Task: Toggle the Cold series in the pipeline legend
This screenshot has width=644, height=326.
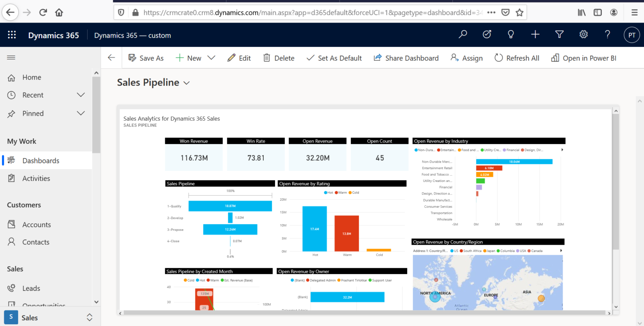Action: click(188, 280)
